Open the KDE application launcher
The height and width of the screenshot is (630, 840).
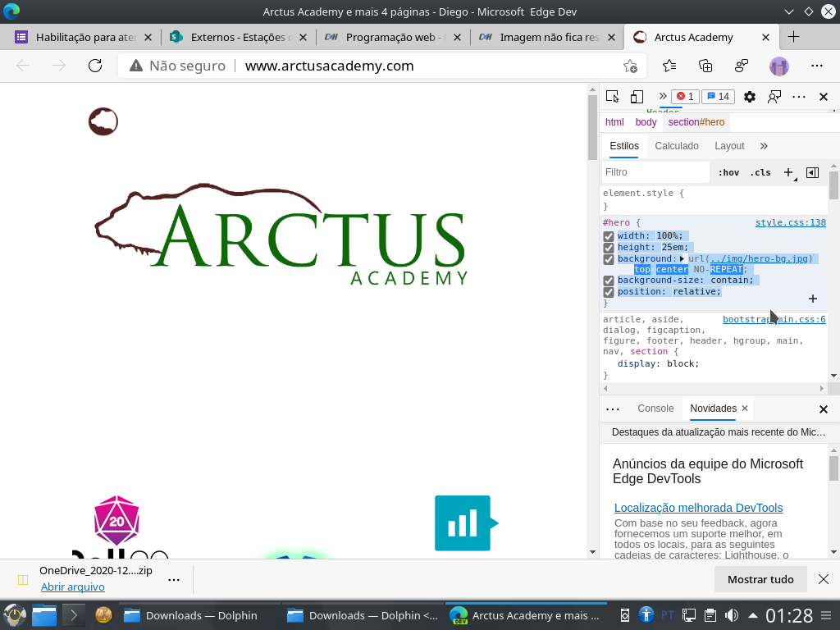coord(15,615)
